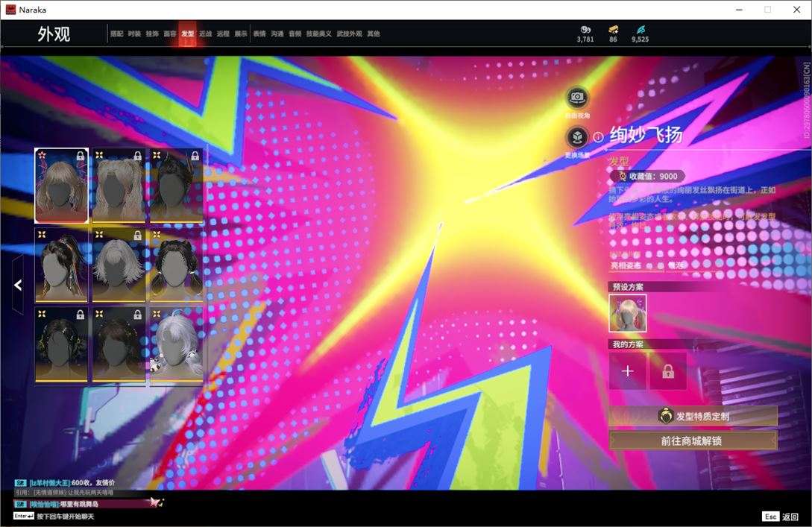Open the 时装 tab
The height and width of the screenshot is (527, 812).
[134, 34]
